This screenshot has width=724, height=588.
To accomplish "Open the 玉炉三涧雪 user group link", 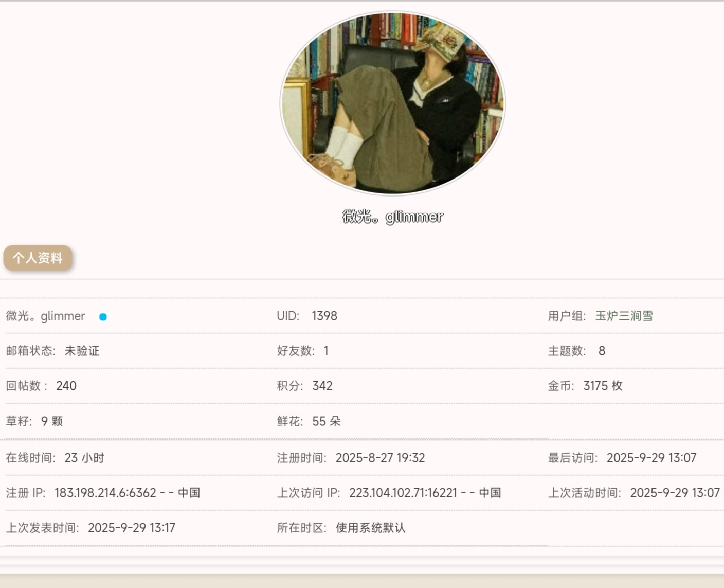I will (x=624, y=316).
